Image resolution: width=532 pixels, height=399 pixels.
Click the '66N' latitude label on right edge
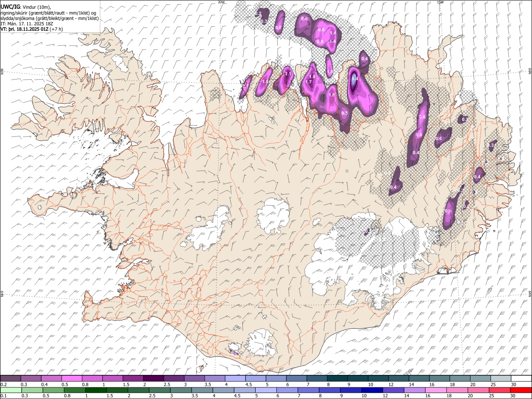(x=530, y=71)
